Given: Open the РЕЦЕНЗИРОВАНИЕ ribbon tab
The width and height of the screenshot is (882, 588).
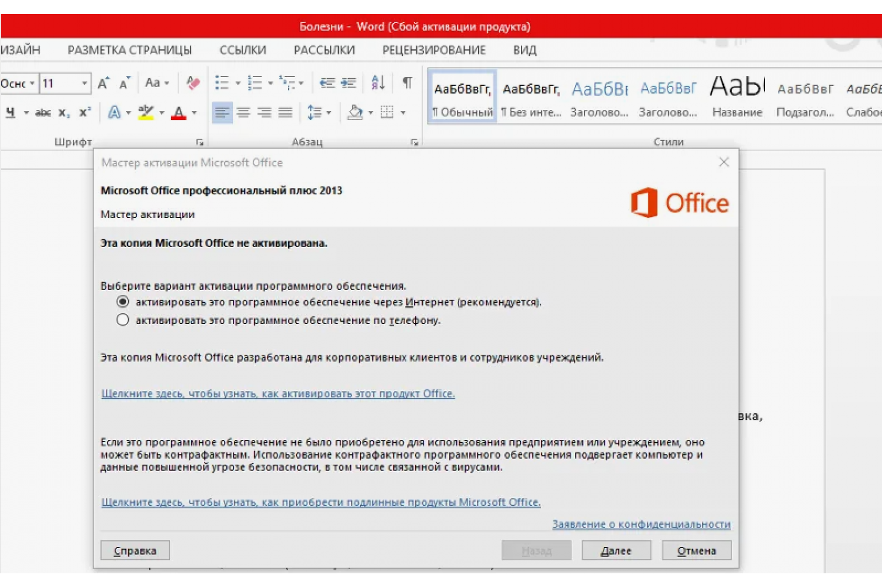Looking at the screenshot, I should click(x=434, y=50).
